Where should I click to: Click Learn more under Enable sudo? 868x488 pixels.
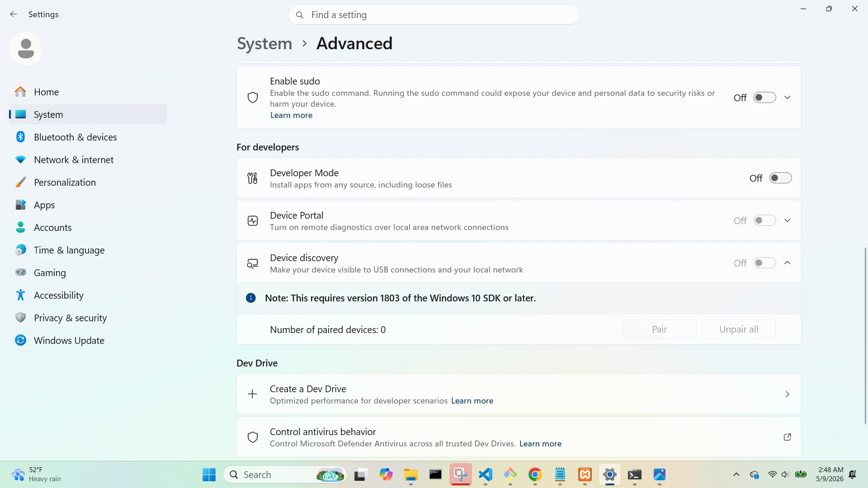pos(291,115)
